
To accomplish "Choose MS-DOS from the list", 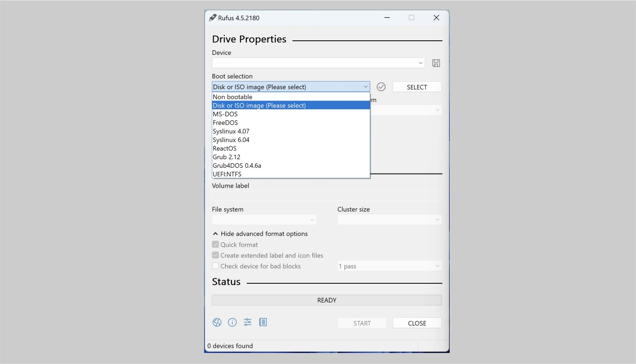I will 291,114.
